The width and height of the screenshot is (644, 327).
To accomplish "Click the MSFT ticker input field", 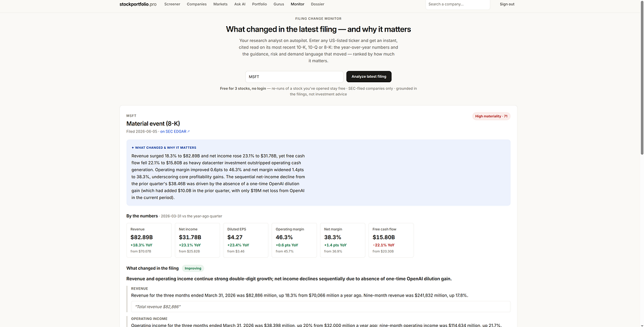I will (294, 77).
